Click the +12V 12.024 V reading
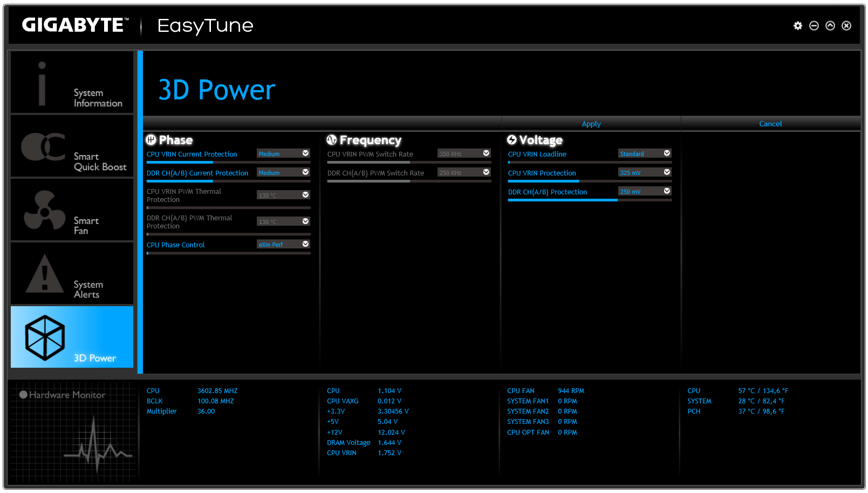The image size is (868, 493). tap(391, 432)
